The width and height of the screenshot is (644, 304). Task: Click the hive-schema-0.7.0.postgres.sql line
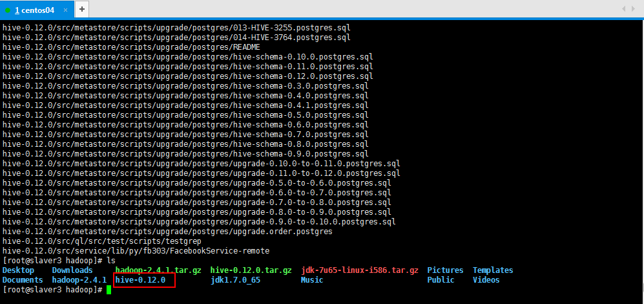pyautogui.click(x=185, y=135)
